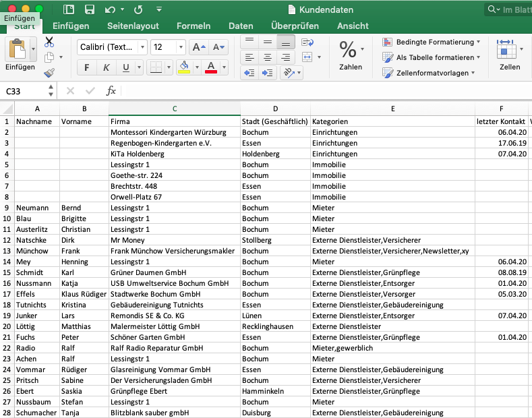Screen dimensions: 532x418
Task: Open Bedingte Formatierung menu
Action: [432, 42]
